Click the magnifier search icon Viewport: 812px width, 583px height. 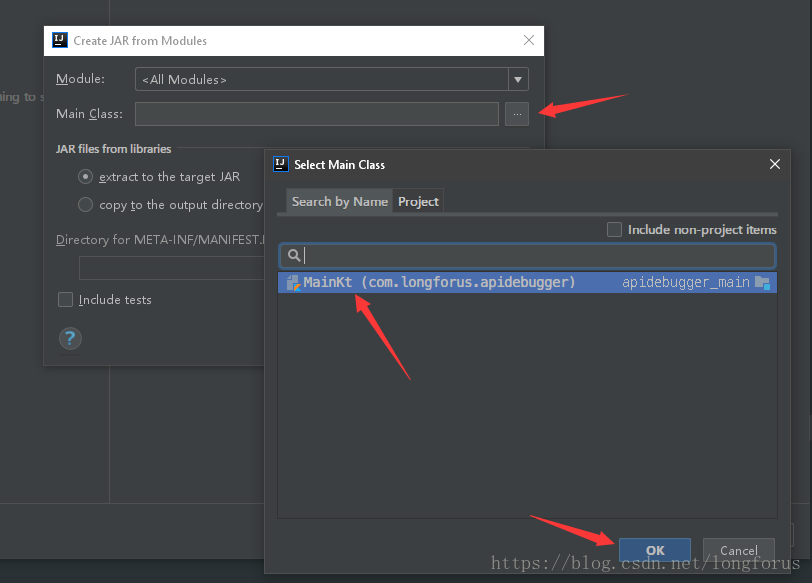coord(294,255)
